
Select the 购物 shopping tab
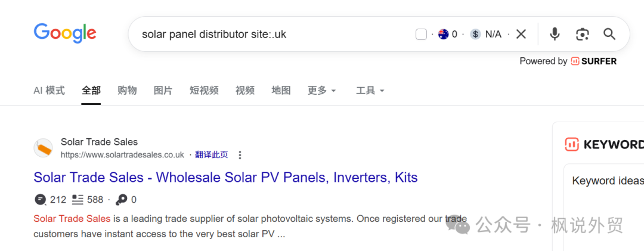click(x=127, y=91)
